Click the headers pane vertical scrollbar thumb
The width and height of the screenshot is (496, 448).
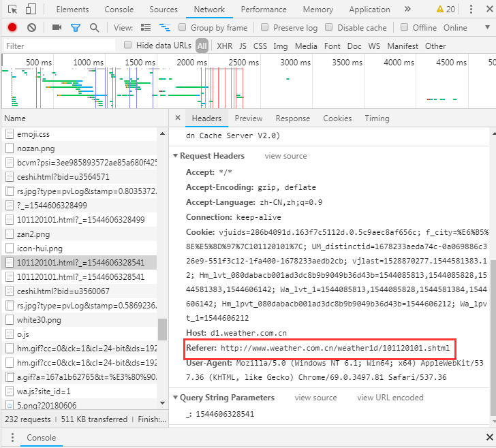[x=493, y=338]
